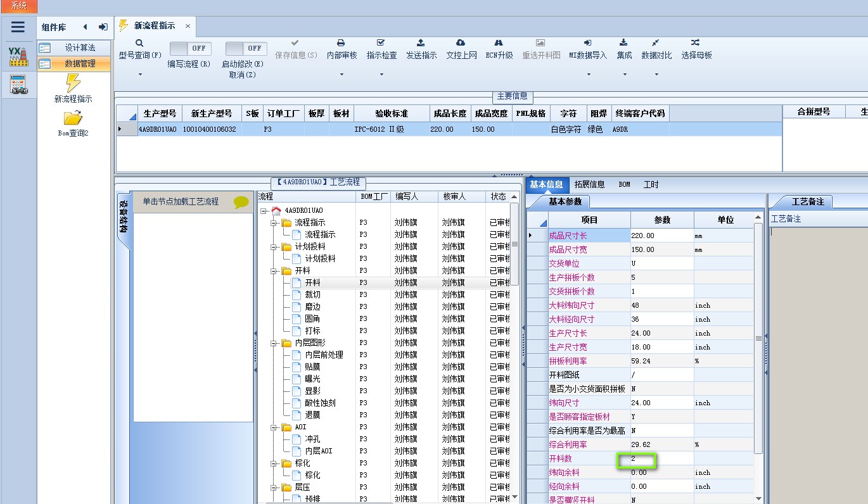Screen dimensions: 868x504
Task: Collapse the 内层图形 folder node
Action: [x=273, y=343]
